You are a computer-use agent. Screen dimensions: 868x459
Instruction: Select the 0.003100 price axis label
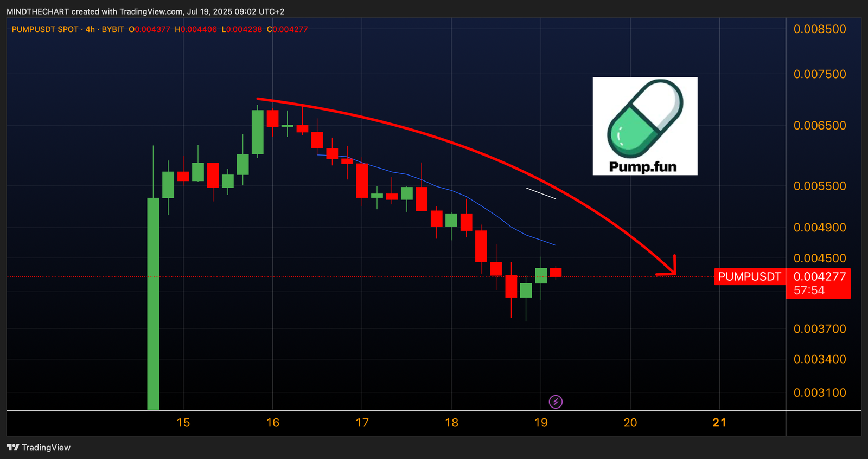tap(820, 392)
